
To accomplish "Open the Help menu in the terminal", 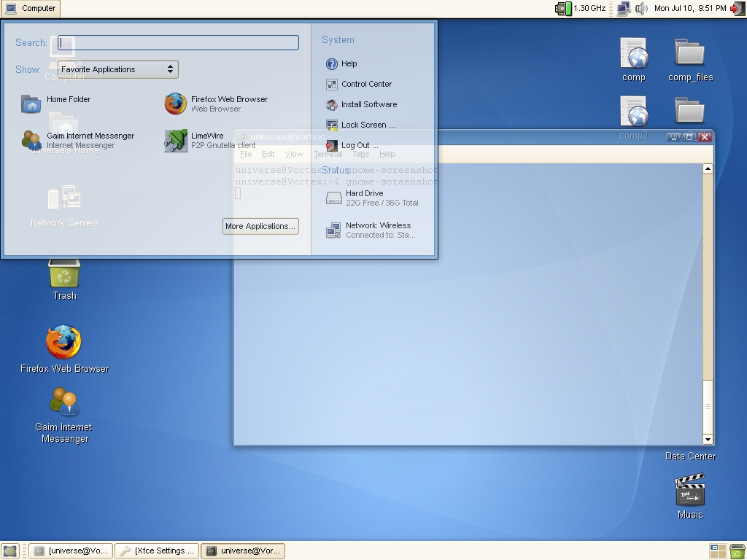I will click(x=387, y=154).
